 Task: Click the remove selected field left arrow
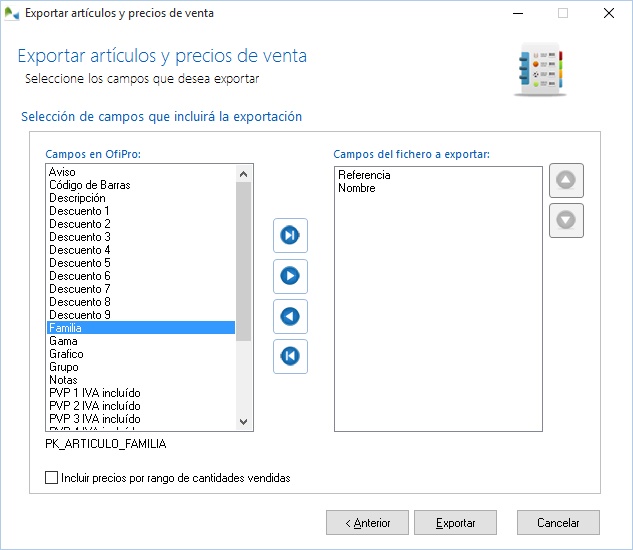[290, 316]
